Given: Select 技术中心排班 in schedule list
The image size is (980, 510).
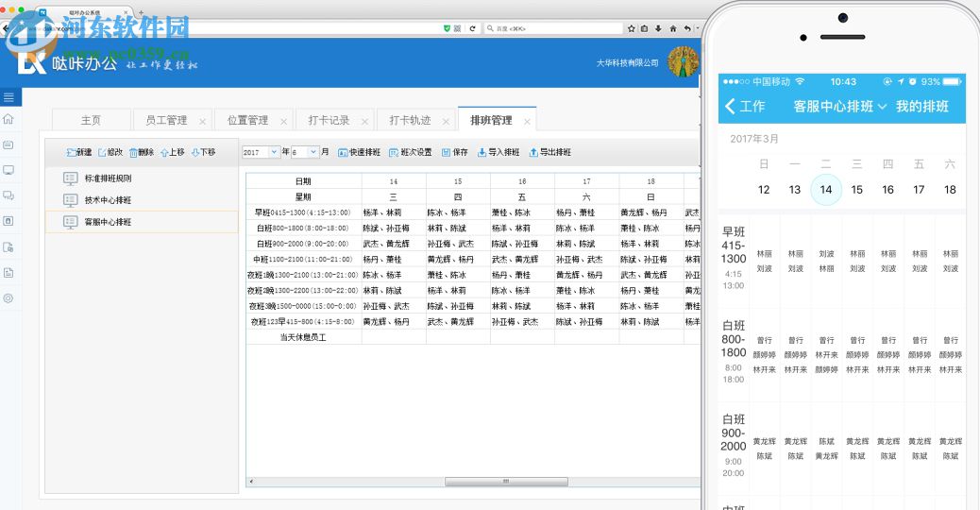Looking at the screenshot, I should click(142, 200).
